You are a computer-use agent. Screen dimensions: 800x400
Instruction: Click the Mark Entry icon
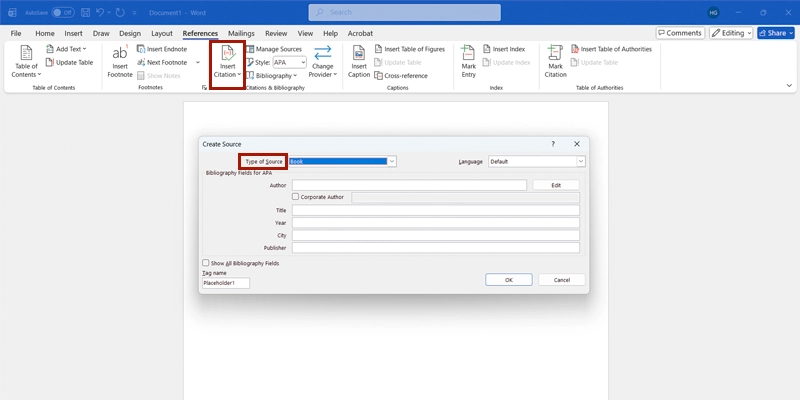click(x=469, y=54)
